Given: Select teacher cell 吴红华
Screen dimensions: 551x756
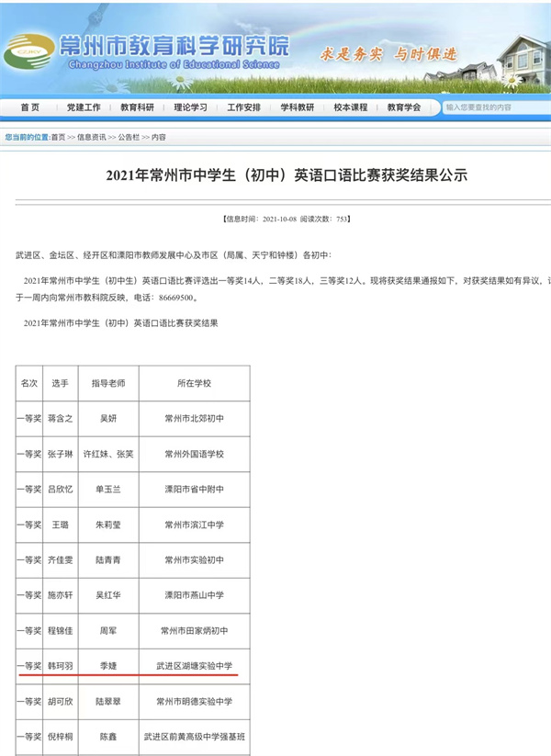Looking at the screenshot, I should coord(108,595).
